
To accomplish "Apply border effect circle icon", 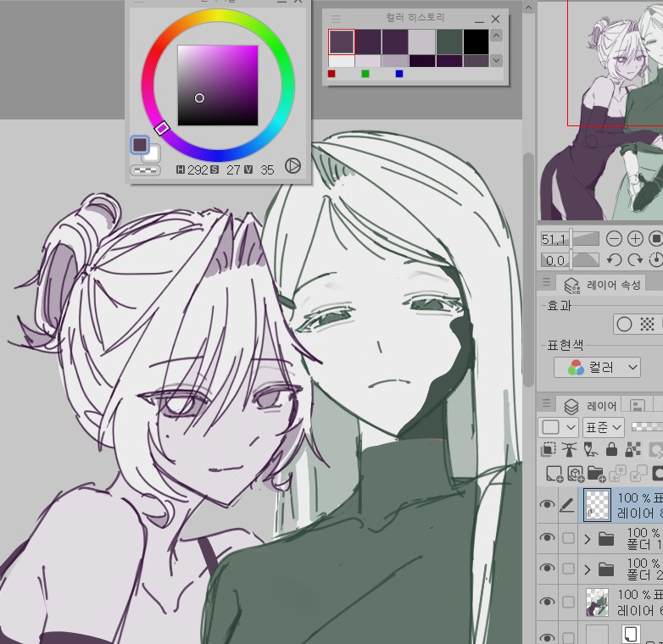I will pyautogui.click(x=624, y=324).
